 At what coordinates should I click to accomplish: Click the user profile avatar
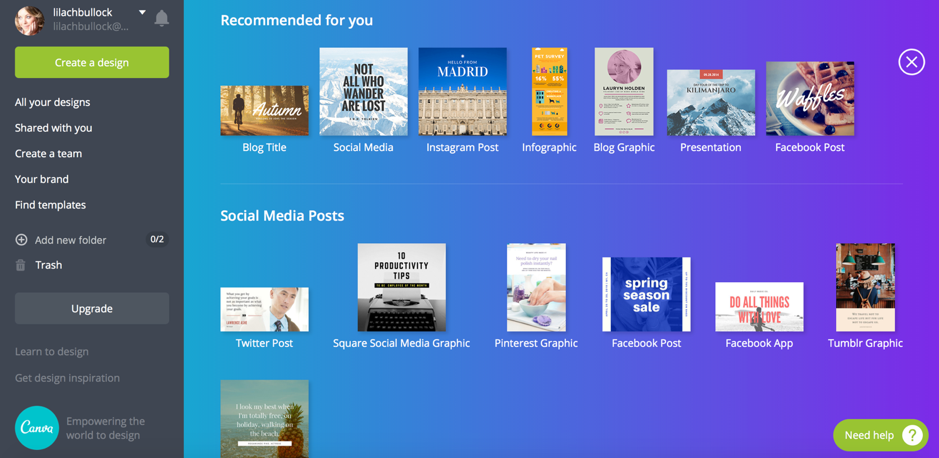point(29,20)
